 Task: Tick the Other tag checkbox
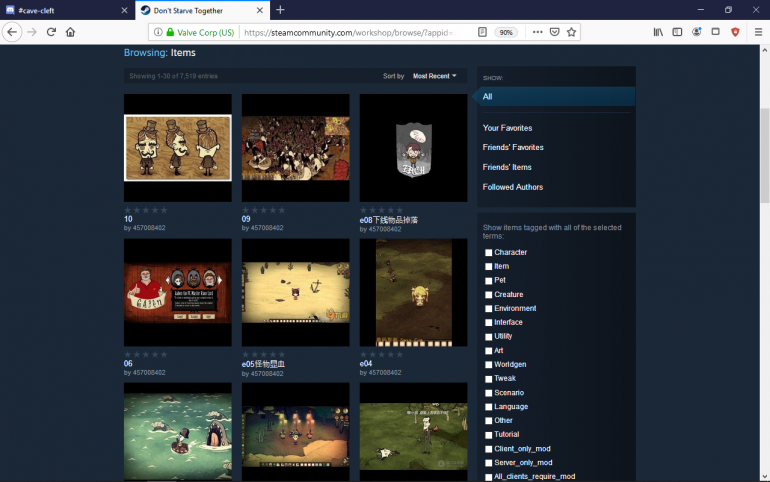[x=489, y=421]
